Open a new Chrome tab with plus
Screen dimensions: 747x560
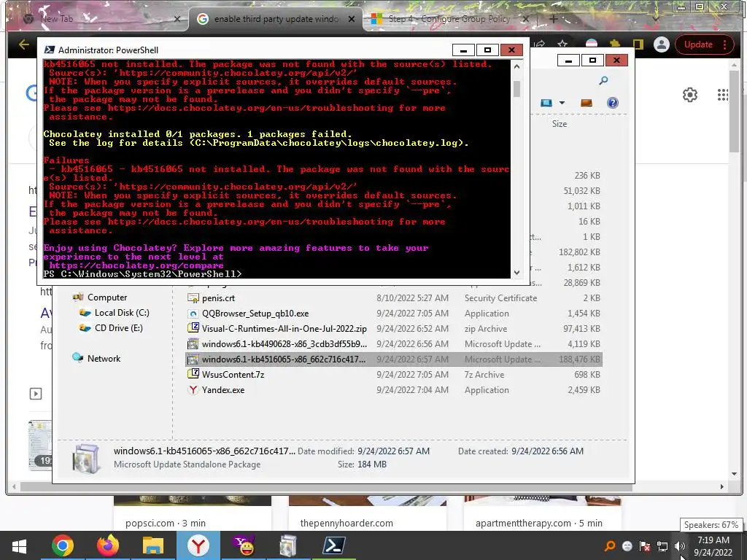click(x=553, y=19)
